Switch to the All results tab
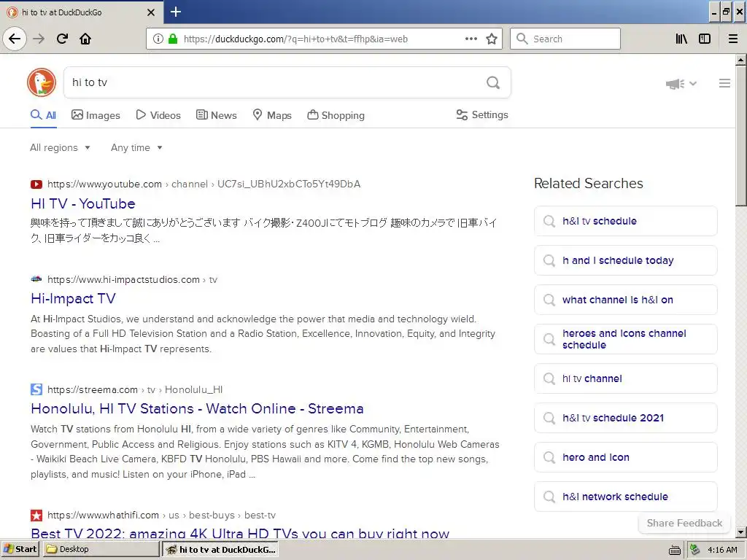 (x=43, y=115)
